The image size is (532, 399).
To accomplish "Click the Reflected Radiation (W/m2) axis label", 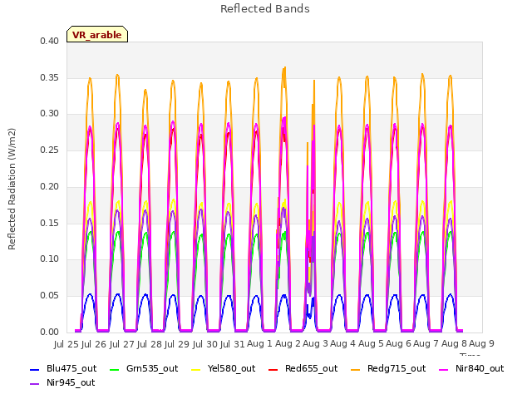I will click(x=12, y=189).
